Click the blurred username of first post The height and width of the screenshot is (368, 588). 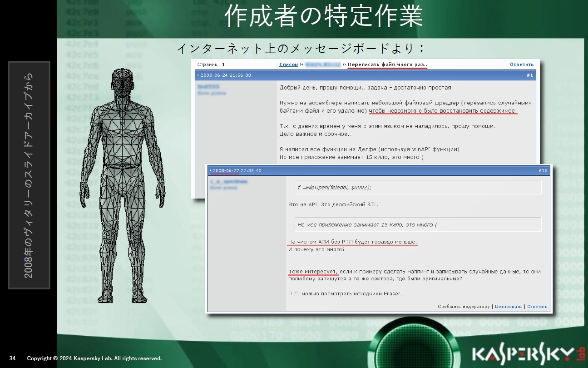pos(208,86)
